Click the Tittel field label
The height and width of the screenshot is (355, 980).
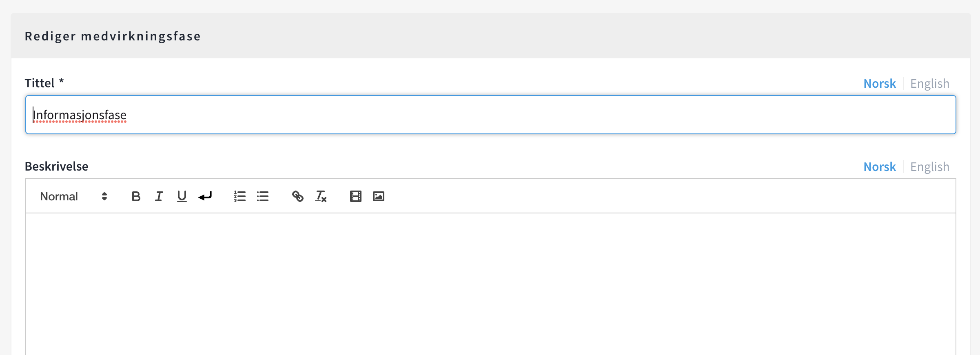[40, 83]
